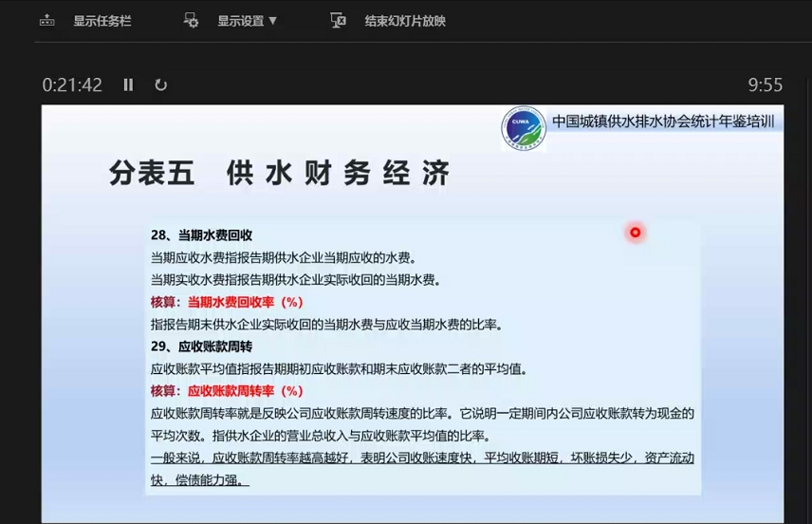Click the red text 应收账款周转率（%）
The height and width of the screenshot is (524, 812).
tap(245, 391)
